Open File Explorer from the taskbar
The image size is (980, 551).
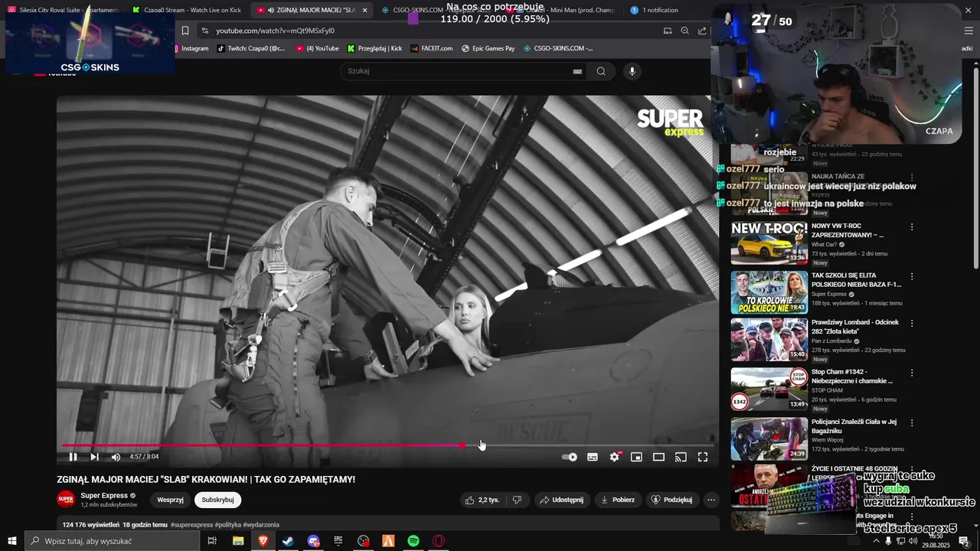click(x=238, y=541)
